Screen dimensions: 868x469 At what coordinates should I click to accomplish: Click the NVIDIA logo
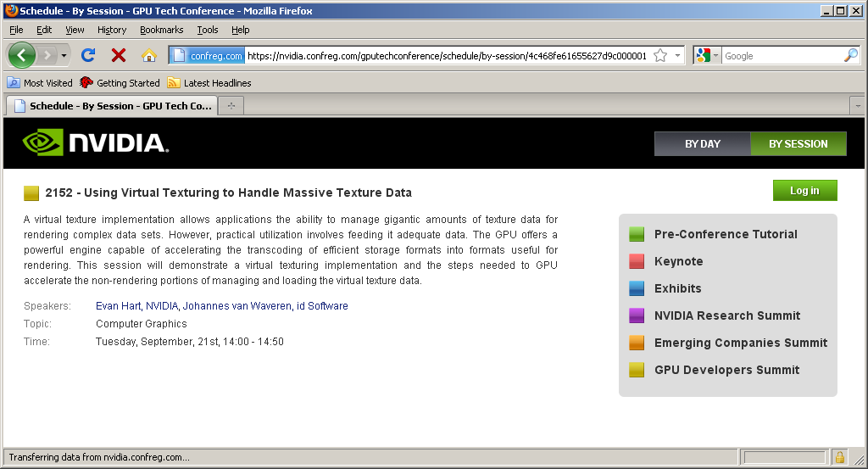95,142
